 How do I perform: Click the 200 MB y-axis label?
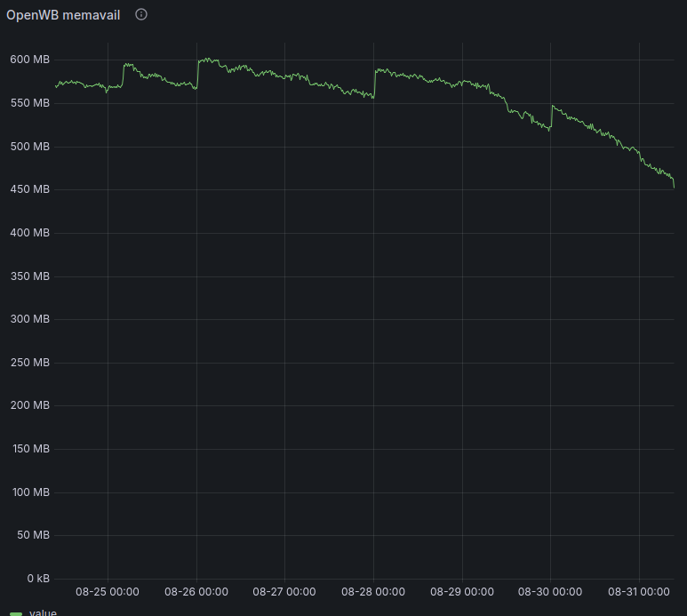point(30,405)
